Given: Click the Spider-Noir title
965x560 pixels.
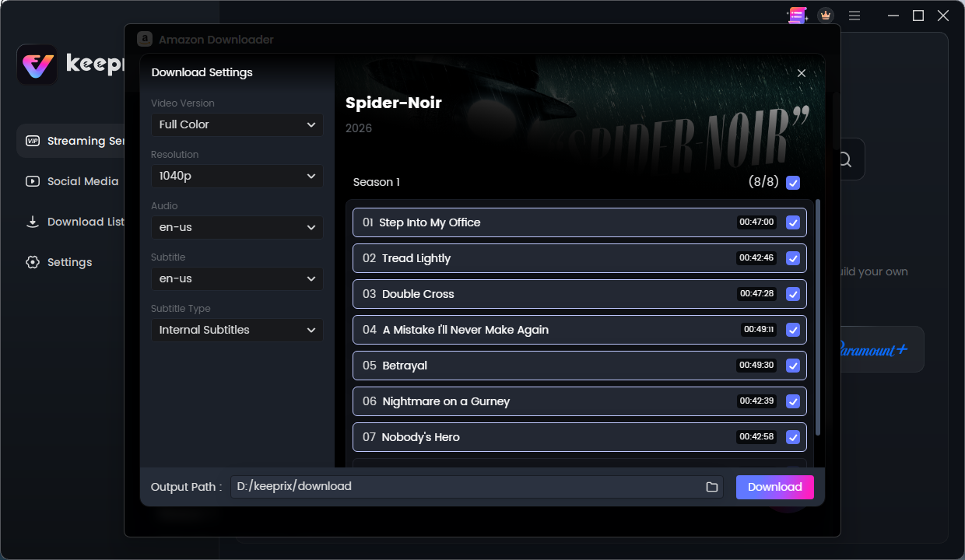Looking at the screenshot, I should click(394, 103).
